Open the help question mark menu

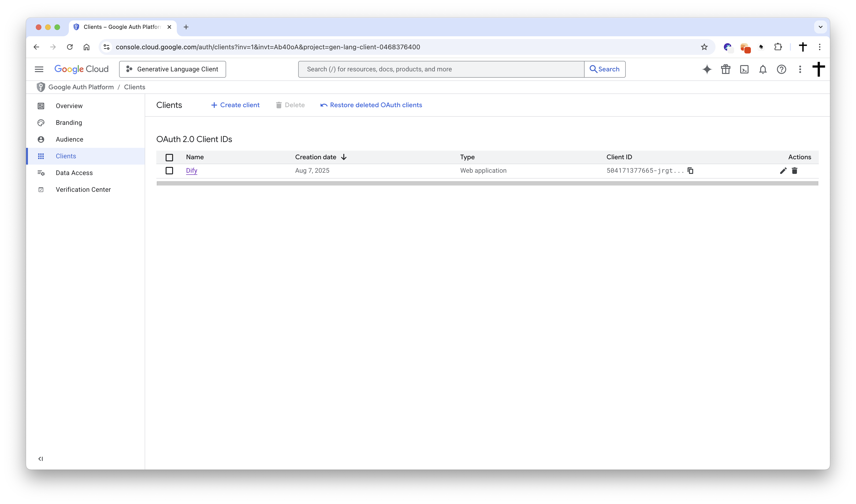click(x=781, y=69)
